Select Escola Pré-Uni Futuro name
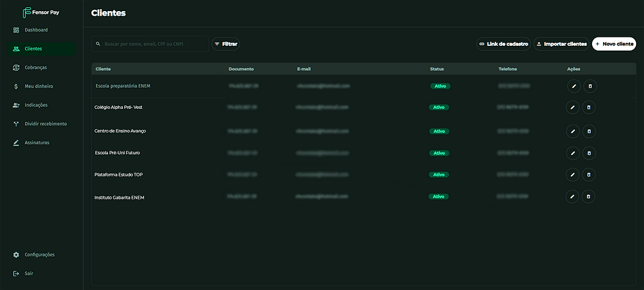Viewport: 644px width, 290px height. pos(118,153)
